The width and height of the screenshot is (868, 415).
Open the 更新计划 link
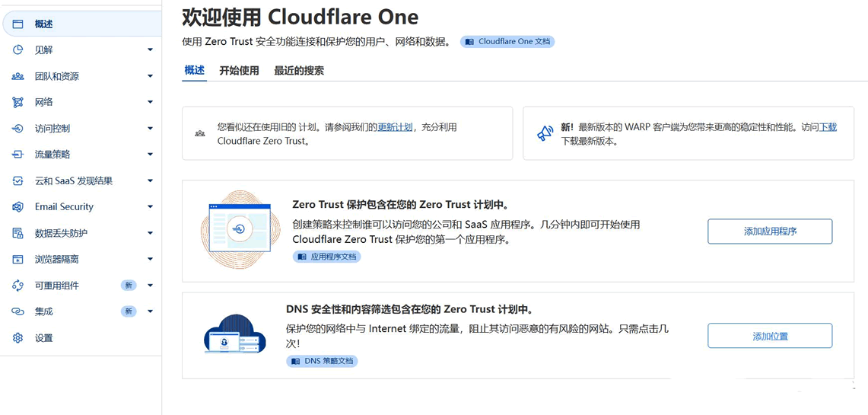[395, 127]
